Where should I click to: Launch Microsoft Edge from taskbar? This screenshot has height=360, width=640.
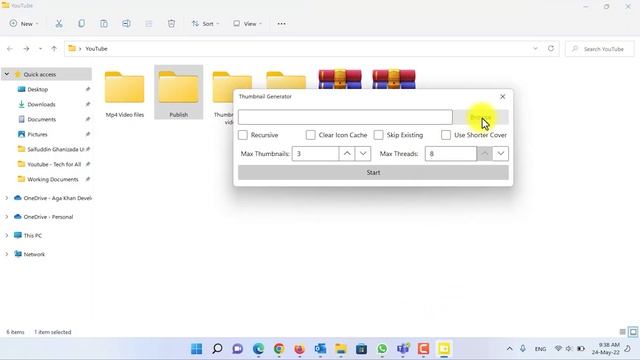point(258,349)
